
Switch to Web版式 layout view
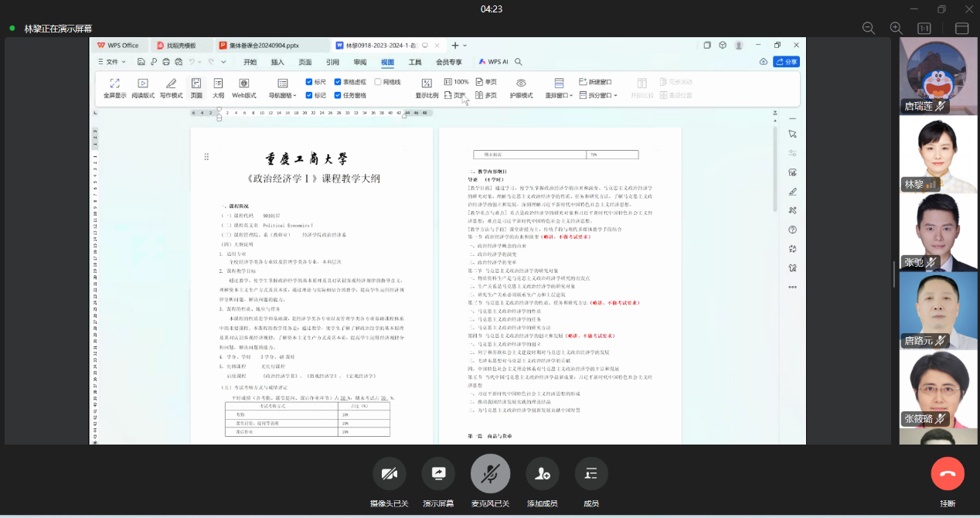[243, 83]
